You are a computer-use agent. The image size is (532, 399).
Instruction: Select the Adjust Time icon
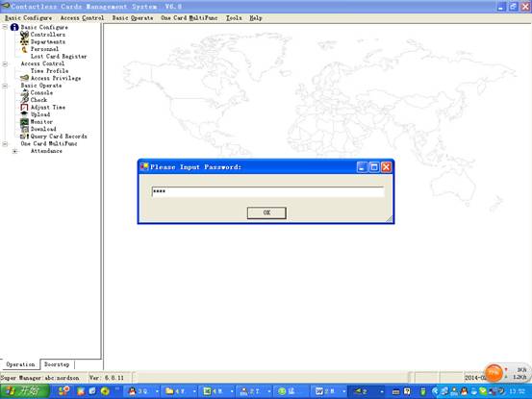[x=24, y=107]
